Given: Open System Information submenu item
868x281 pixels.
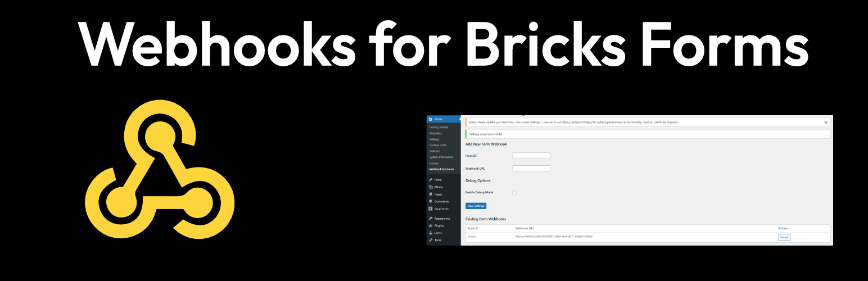Looking at the screenshot, I should click(x=441, y=157).
